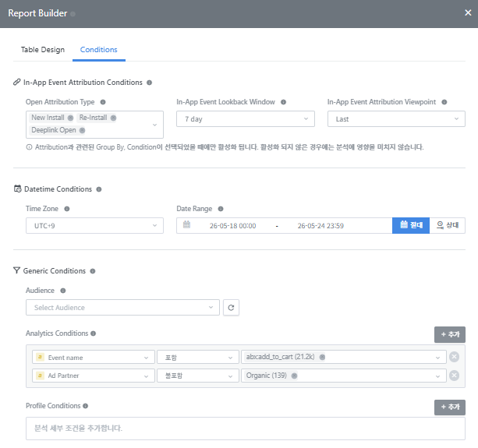Open the calendar icon in Date Range
478x448 pixels.
coord(186,224)
